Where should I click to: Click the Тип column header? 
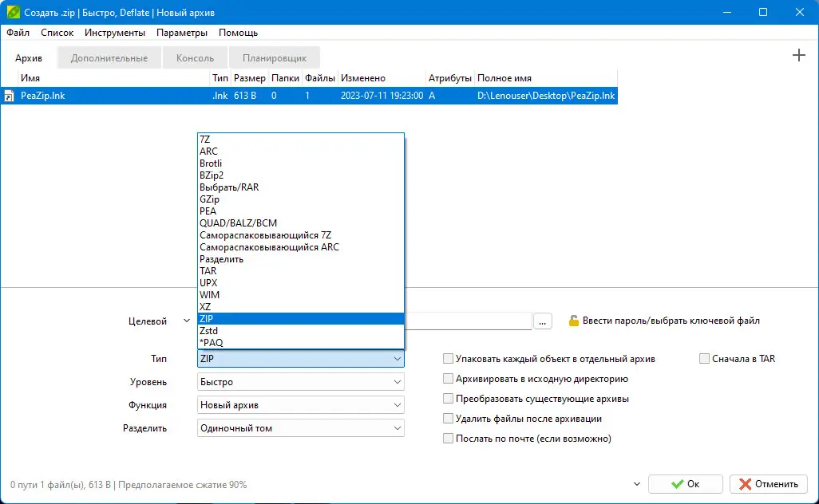[220, 78]
